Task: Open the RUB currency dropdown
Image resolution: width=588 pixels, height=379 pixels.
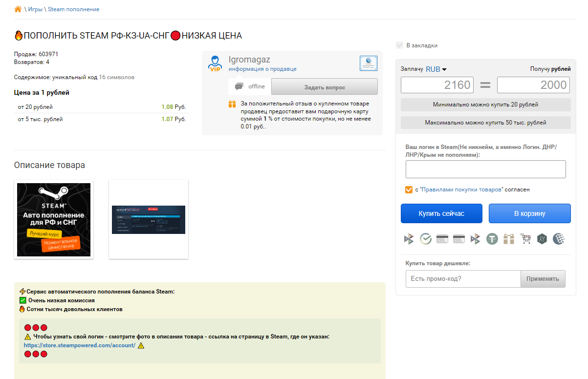Action: (436, 69)
